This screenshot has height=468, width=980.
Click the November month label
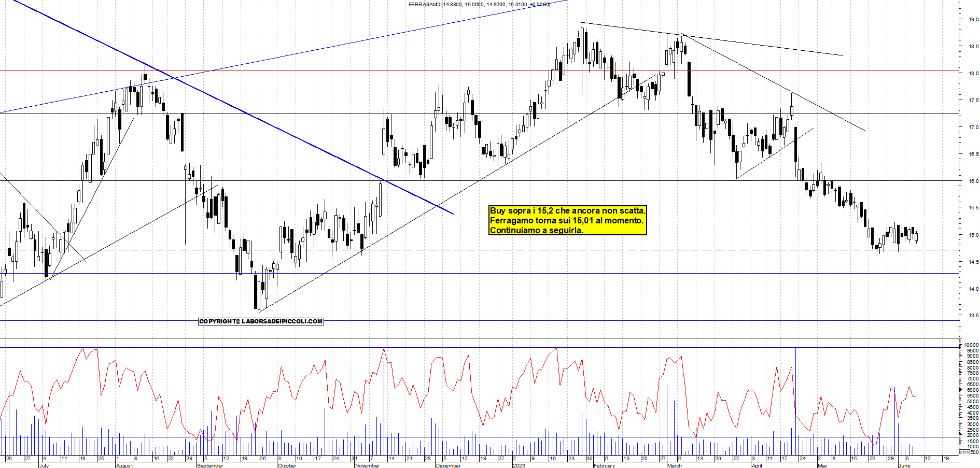[368, 465]
